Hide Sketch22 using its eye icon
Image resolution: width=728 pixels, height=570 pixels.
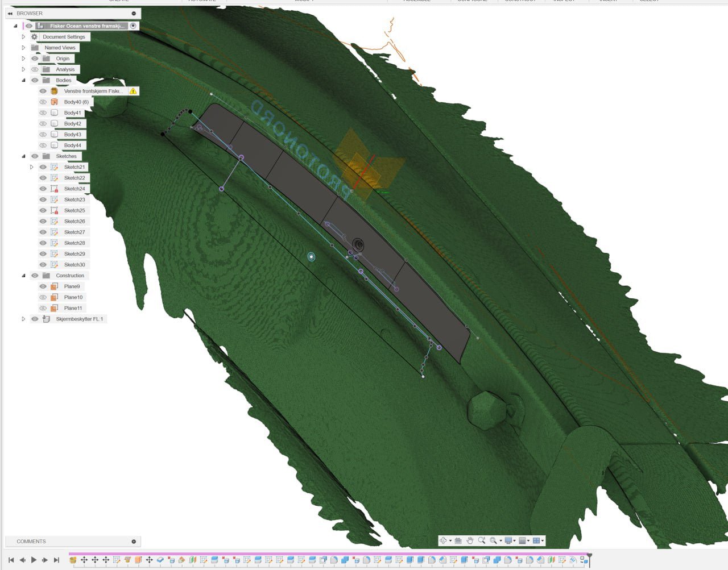pyautogui.click(x=43, y=178)
